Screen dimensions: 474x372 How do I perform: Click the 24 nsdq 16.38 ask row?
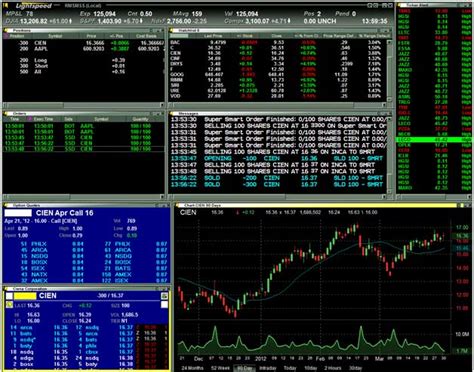pyautogui.click(x=104, y=358)
